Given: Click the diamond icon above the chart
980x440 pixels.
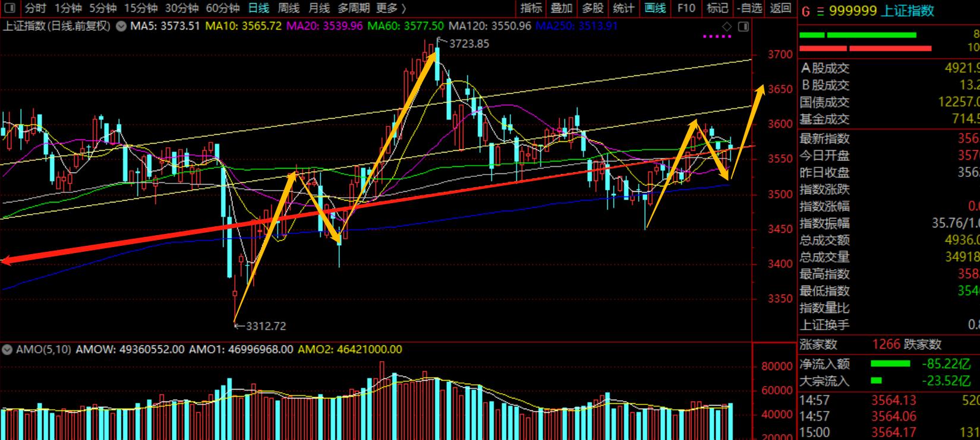Looking at the screenshot, I should (727, 27).
